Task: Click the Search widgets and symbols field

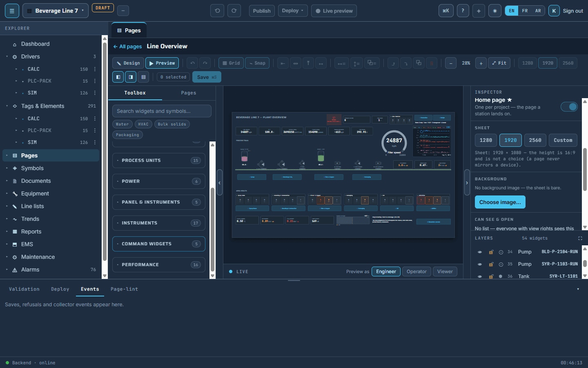Action: tap(162, 111)
